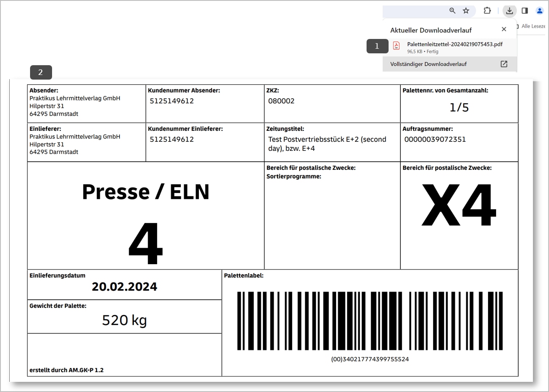Click 'erstellt durch AM.GK-P 1.2' footer text
This screenshot has width=549, height=392.
coord(66,370)
